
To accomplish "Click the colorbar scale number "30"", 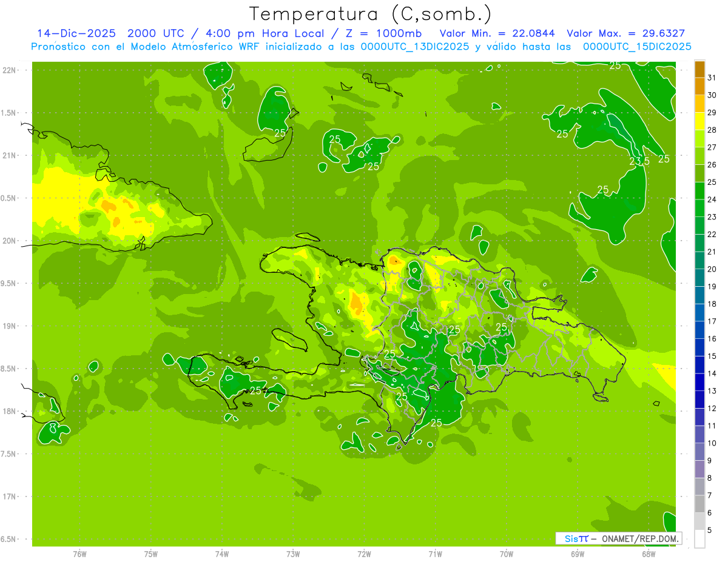I will click(712, 95).
